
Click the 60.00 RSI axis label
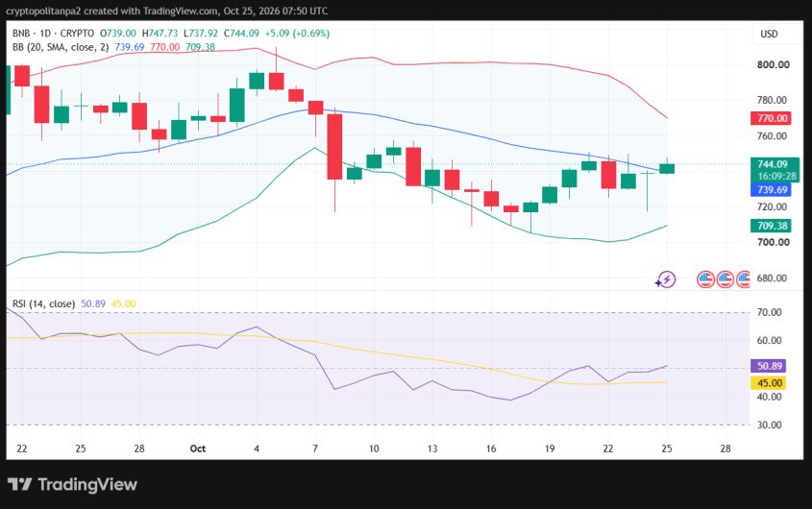point(769,340)
